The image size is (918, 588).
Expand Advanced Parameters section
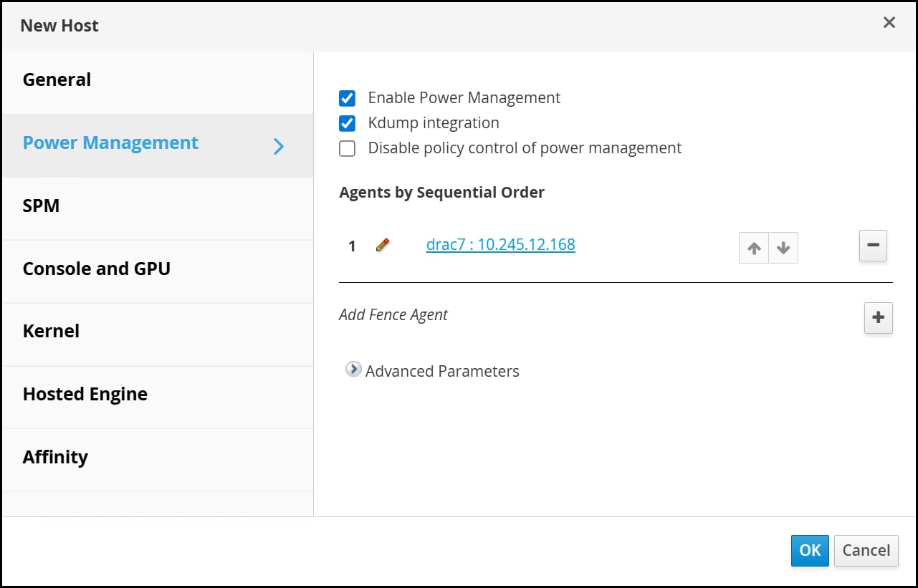point(353,370)
